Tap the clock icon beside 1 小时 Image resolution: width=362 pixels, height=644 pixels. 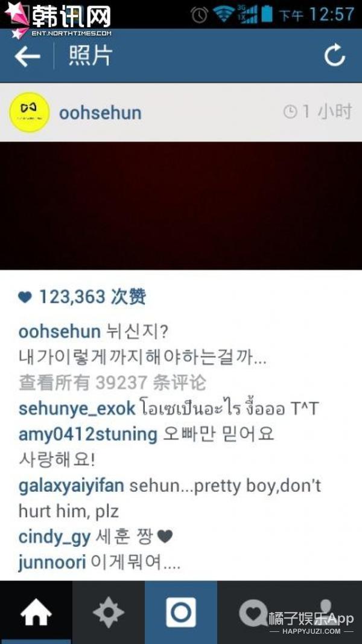290,112
